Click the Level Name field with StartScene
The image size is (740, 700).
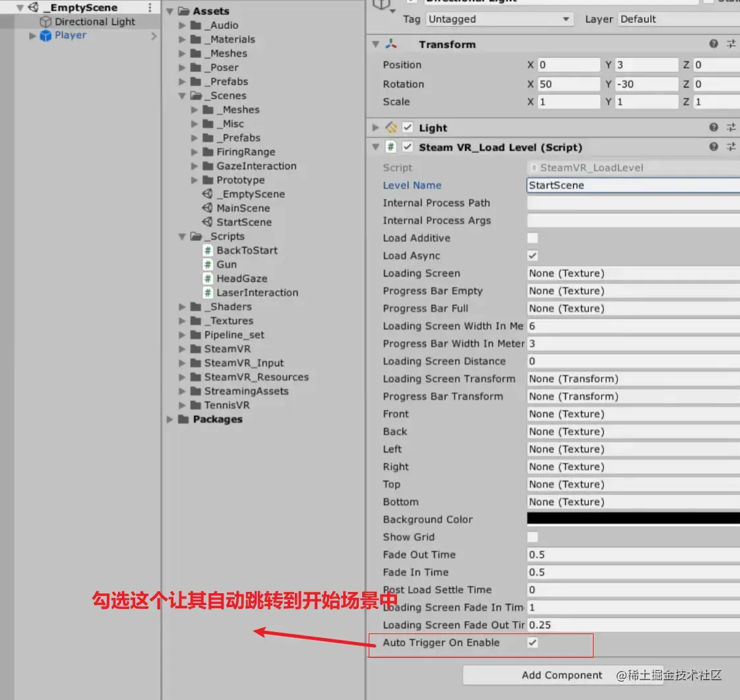tap(633, 185)
